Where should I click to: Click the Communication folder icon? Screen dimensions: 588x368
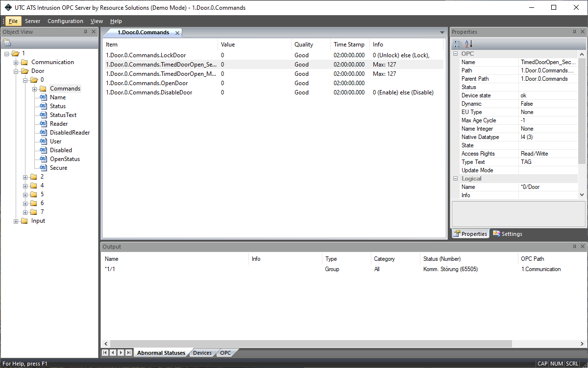coord(24,62)
